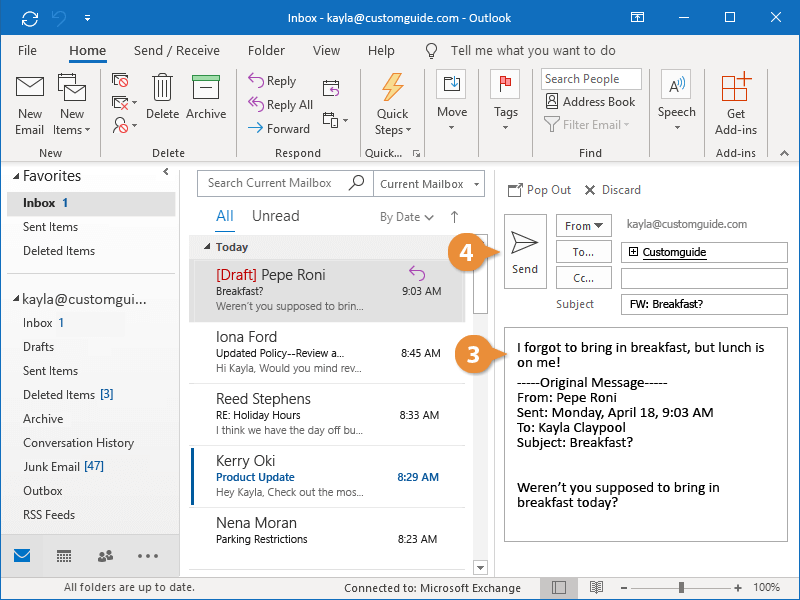Click the Speech read aloud icon

pyautogui.click(x=677, y=84)
